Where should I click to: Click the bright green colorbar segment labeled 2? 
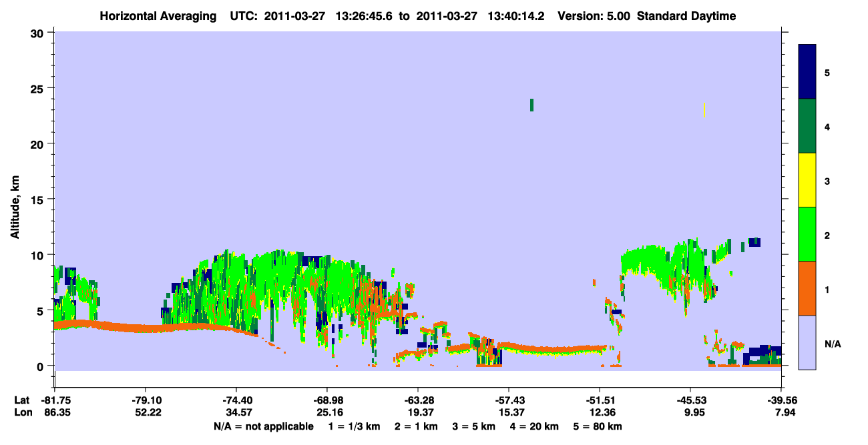click(x=807, y=234)
